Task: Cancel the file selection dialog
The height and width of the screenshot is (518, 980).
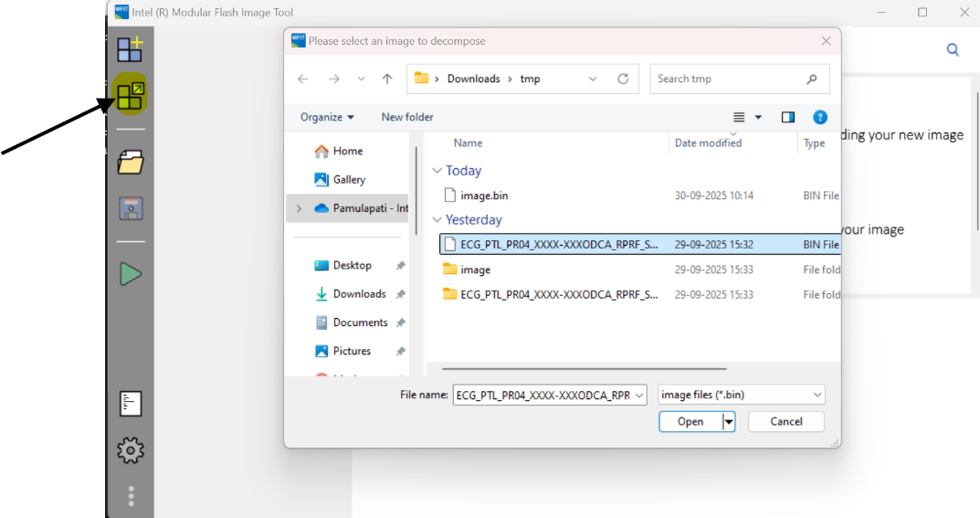Action: (x=785, y=421)
